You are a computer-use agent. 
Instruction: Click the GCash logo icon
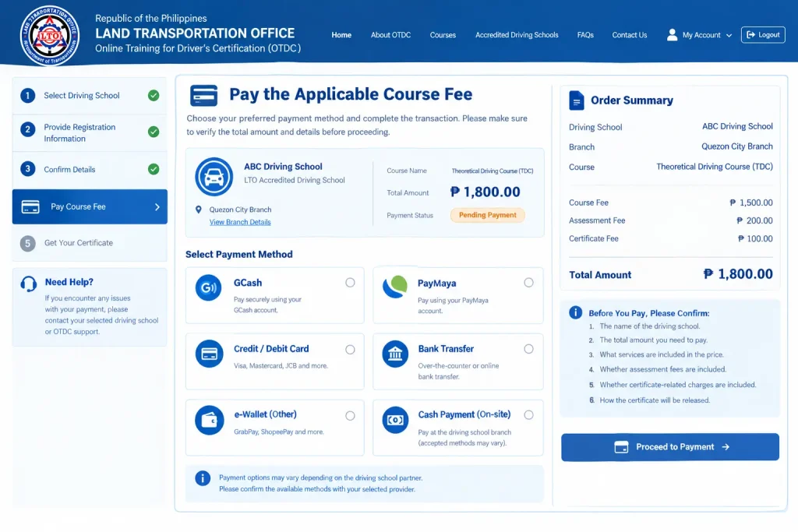pos(209,288)
